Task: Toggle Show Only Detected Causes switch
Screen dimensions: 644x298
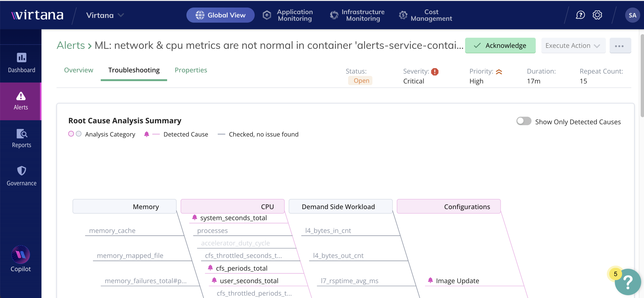Action: pos(524,121)
